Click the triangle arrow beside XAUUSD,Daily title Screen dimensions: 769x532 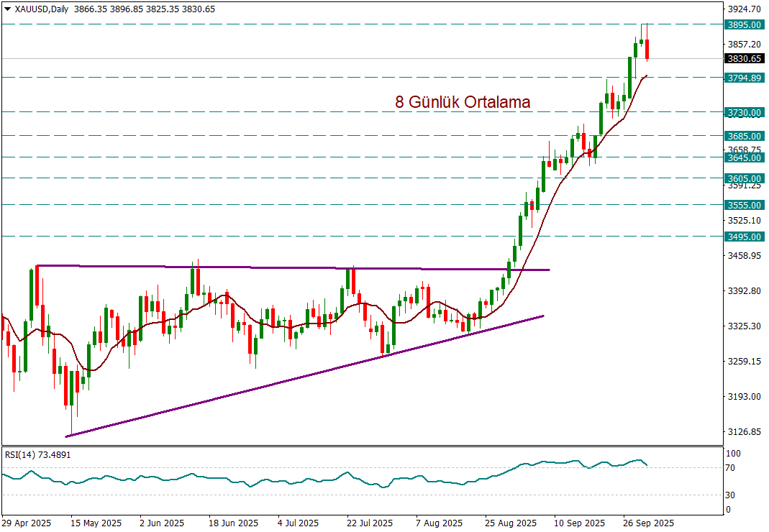[x=7, y=9]
